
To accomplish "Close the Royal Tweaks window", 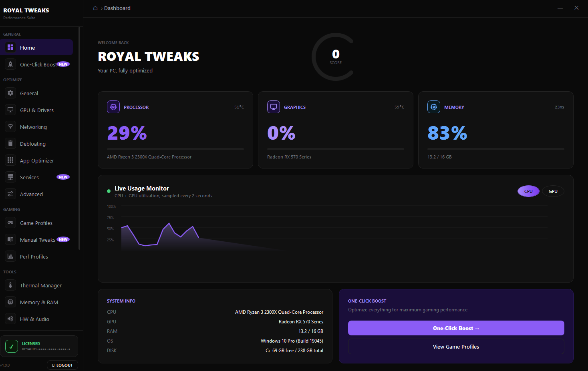I will [x=576, y=8].
